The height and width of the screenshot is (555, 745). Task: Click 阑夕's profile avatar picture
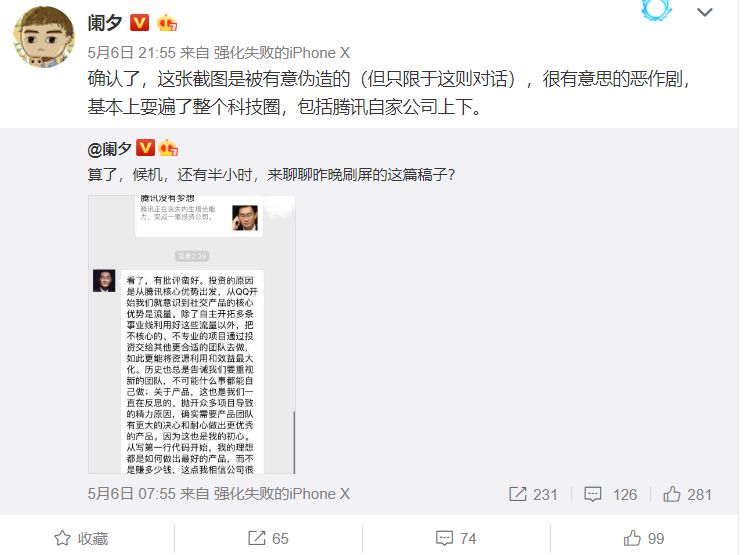coord(44,37)
